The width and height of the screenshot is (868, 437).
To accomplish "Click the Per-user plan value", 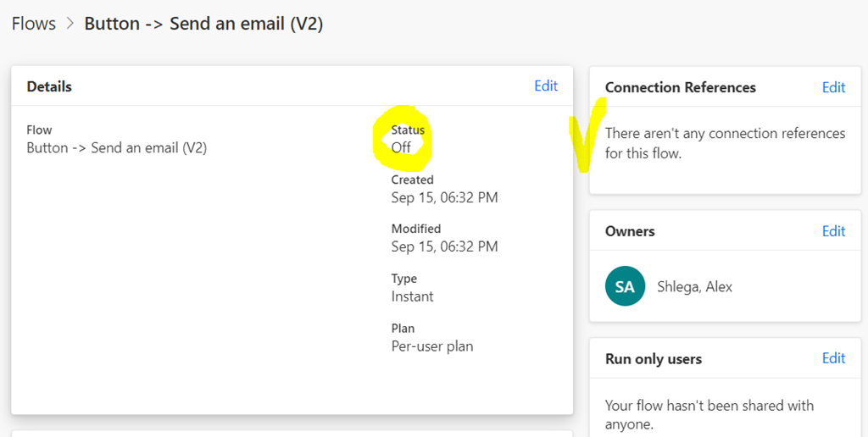I will pyautogui.click(x=432, y=346).
